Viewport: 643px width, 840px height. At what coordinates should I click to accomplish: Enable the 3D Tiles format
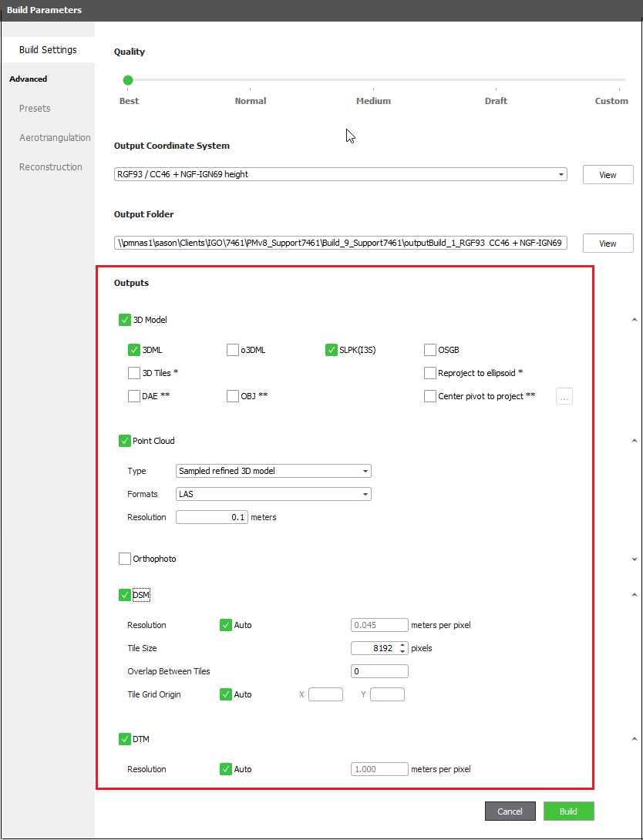[134, 373]
